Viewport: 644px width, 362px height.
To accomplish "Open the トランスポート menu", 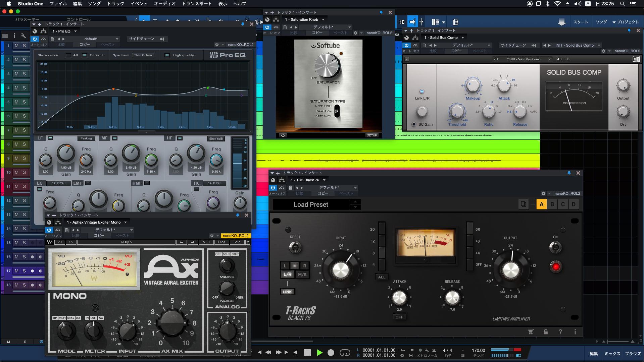I will (197, 4).
